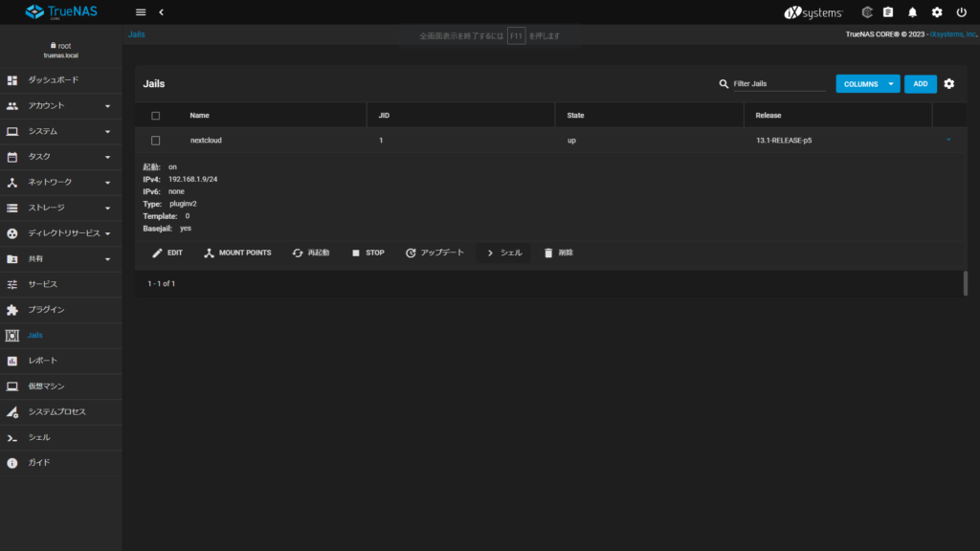Collapse the nextcloud row details via its chevron

click(948, 140)
